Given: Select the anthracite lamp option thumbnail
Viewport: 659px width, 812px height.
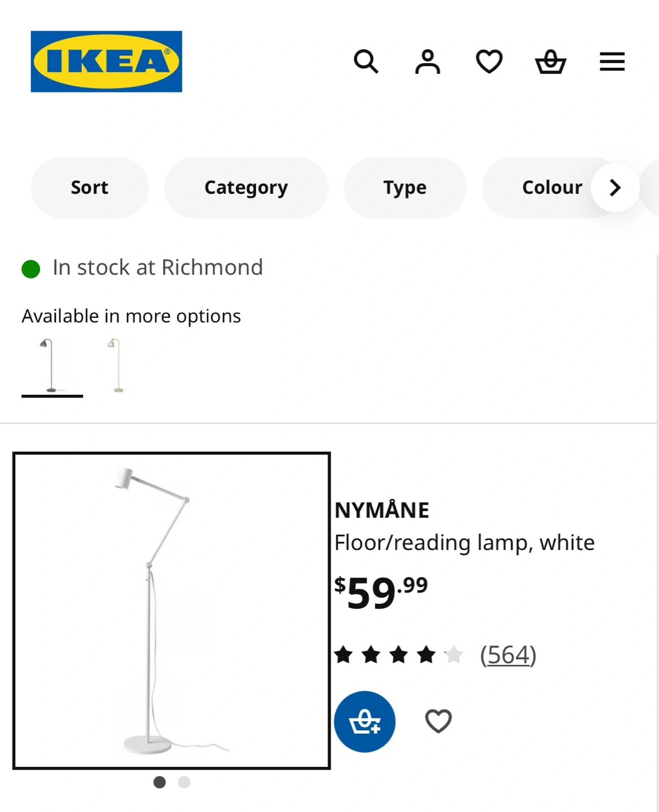Looking at the screenshot, I should click(x=52, y=365).
